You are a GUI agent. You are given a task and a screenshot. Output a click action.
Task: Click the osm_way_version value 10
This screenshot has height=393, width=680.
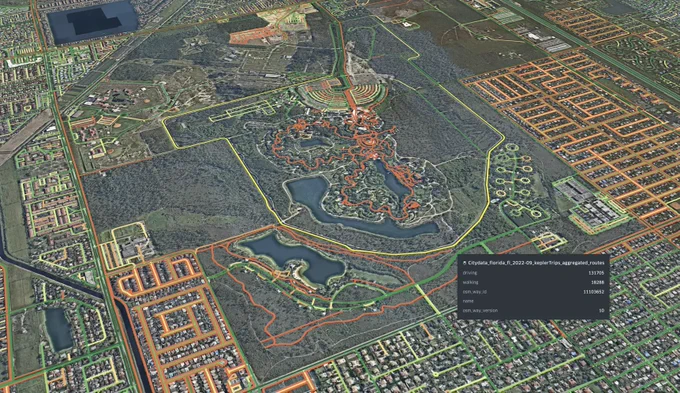click(x=602, y=311)
